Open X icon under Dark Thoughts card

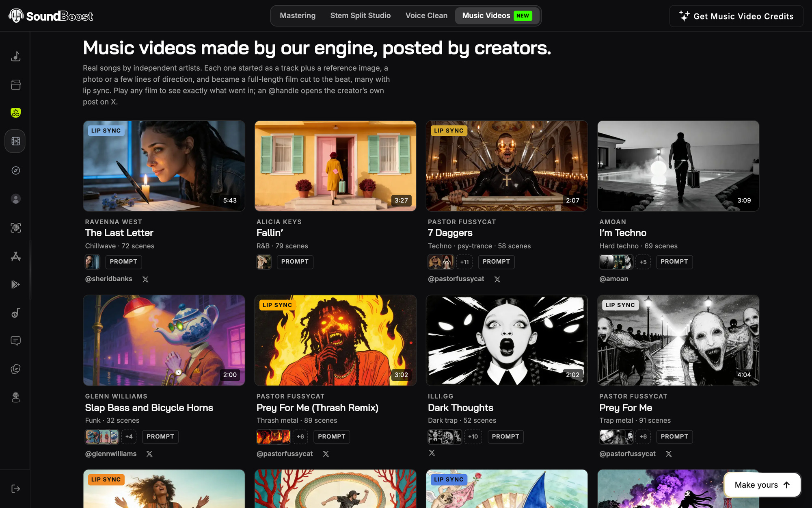point(432,453)
